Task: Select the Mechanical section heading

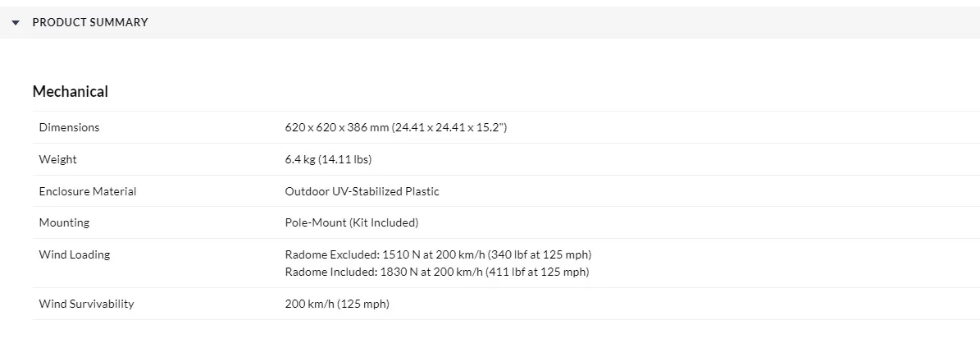Action: 70,91
